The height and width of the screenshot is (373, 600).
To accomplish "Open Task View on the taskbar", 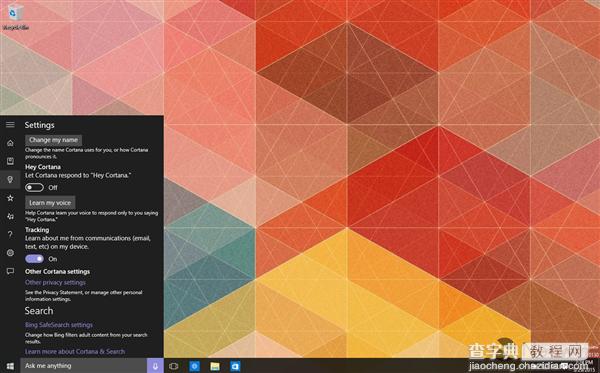I will (174, 366).
